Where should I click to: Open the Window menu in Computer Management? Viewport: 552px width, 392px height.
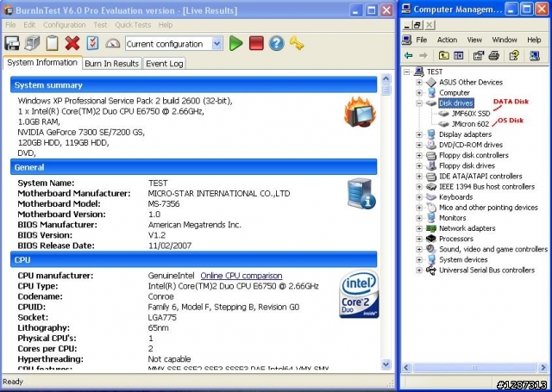(505, 40)
